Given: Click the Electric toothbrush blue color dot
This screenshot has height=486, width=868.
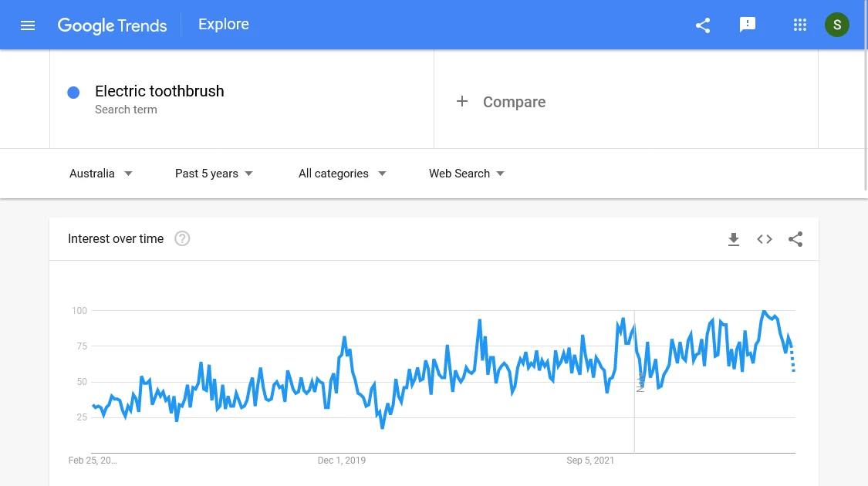Looking at the screenshot, I should click(x=73, y=93).
